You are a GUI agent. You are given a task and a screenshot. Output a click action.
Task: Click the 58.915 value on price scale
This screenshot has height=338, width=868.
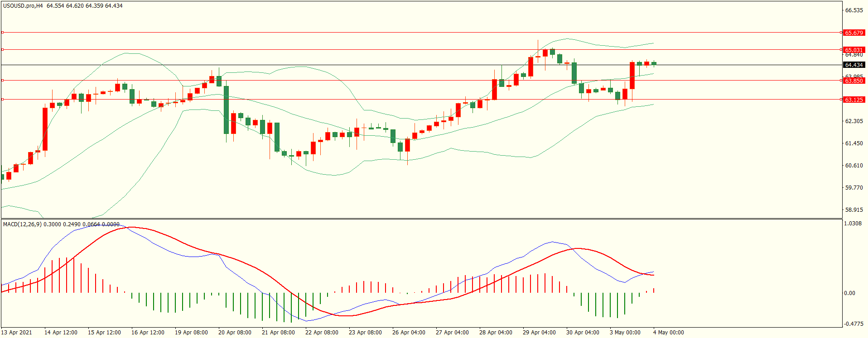(x=854, y=210)
